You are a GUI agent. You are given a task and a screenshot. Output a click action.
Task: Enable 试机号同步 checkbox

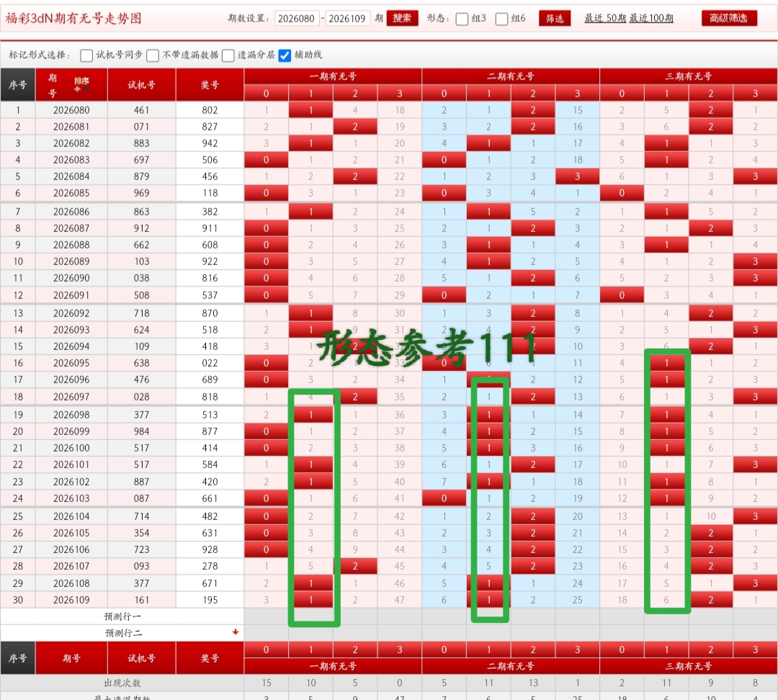(x=86, y=55)
